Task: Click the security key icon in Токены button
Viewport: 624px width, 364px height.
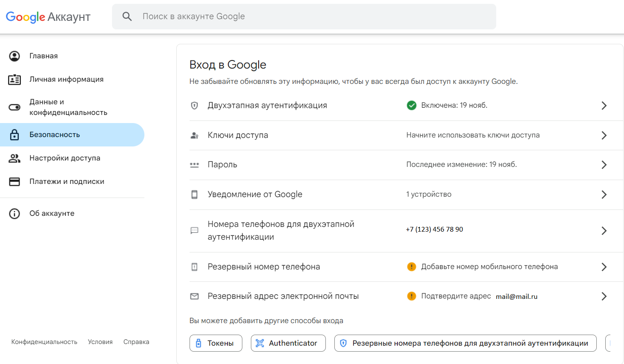Action: click(x=198, y=343)
